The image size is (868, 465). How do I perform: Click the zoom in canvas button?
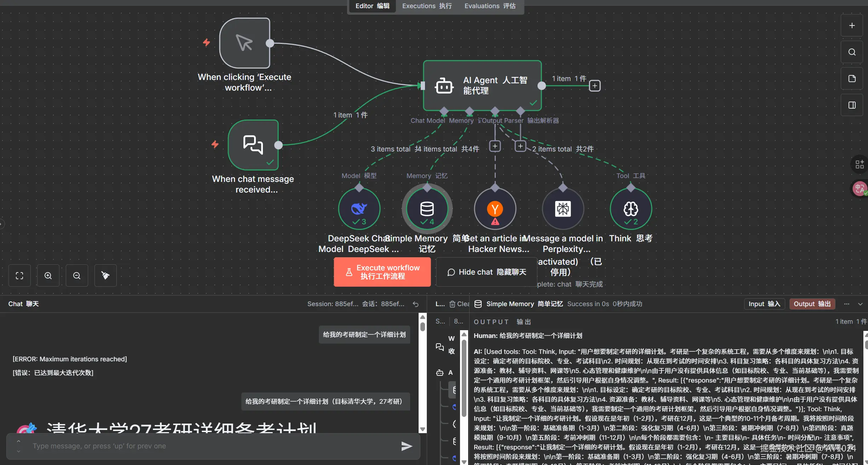tap(48, 276)
